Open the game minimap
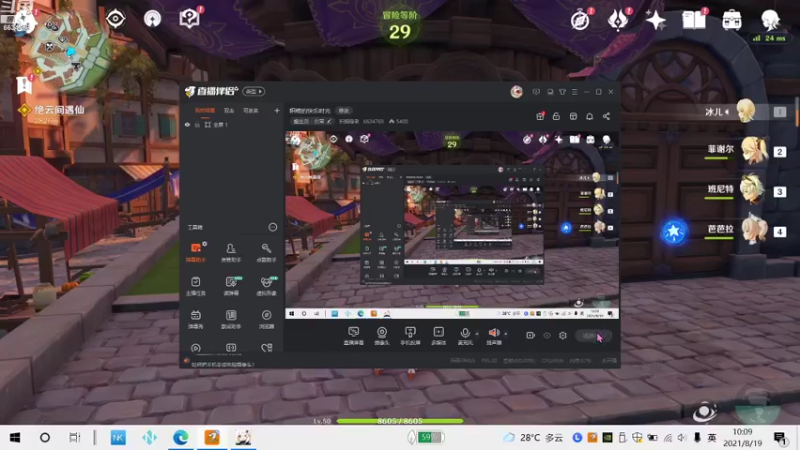 pos(71,51)
